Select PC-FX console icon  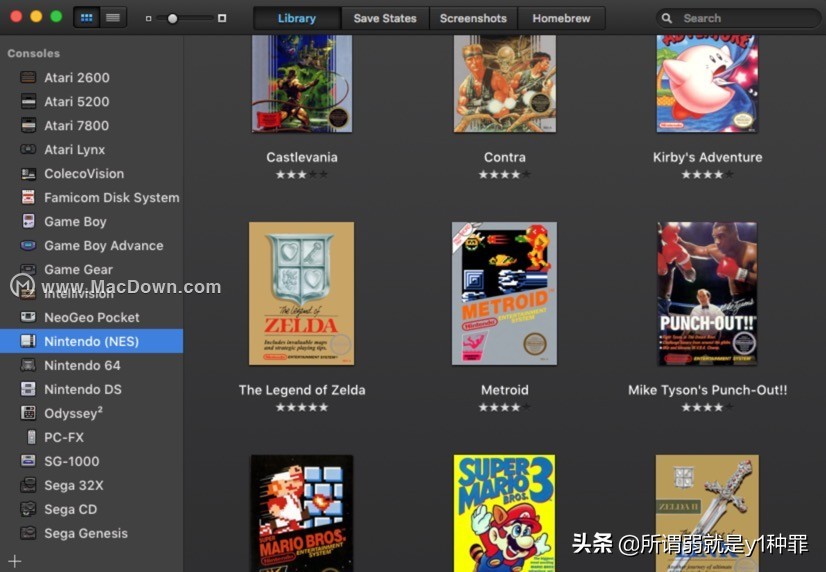point(32,437)
